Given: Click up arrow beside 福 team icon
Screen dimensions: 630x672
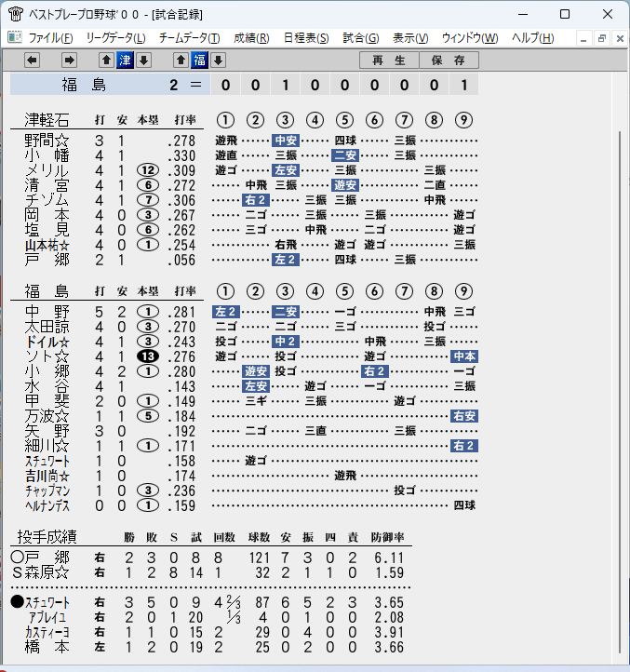Looking at the screenshot, I should pyautogui.click(x=181, y=60).
